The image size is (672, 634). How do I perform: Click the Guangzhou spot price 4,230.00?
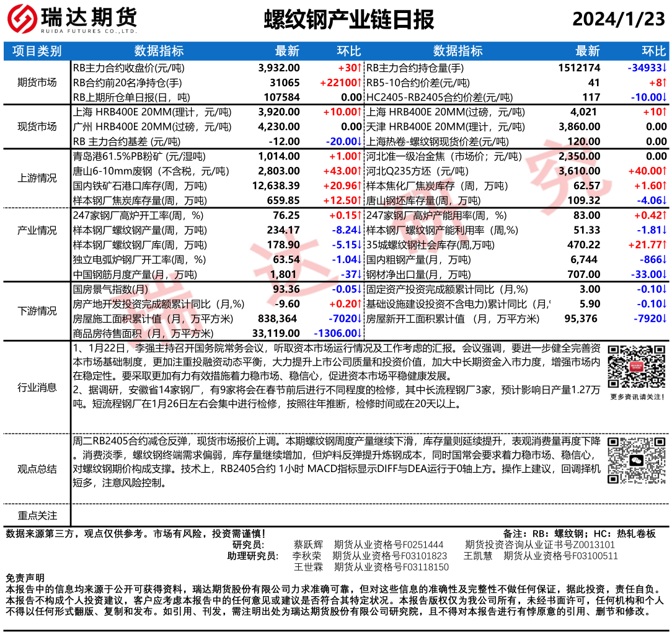279,127
